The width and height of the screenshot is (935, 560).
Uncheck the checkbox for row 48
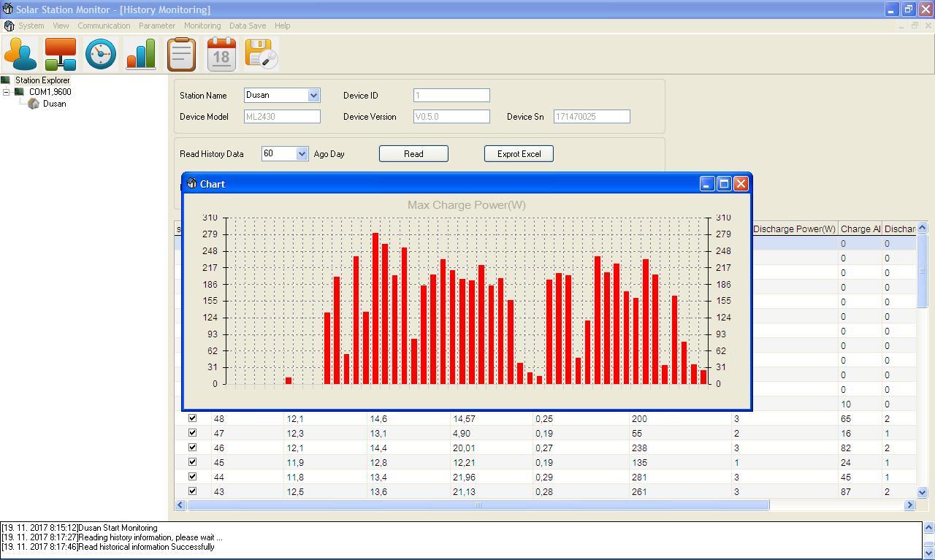click(193, 418)
